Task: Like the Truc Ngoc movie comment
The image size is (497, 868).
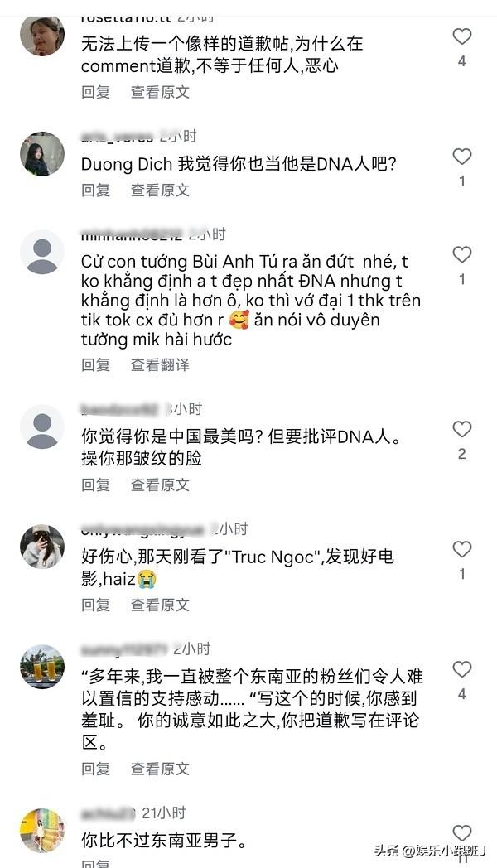Action: point(461,550)
